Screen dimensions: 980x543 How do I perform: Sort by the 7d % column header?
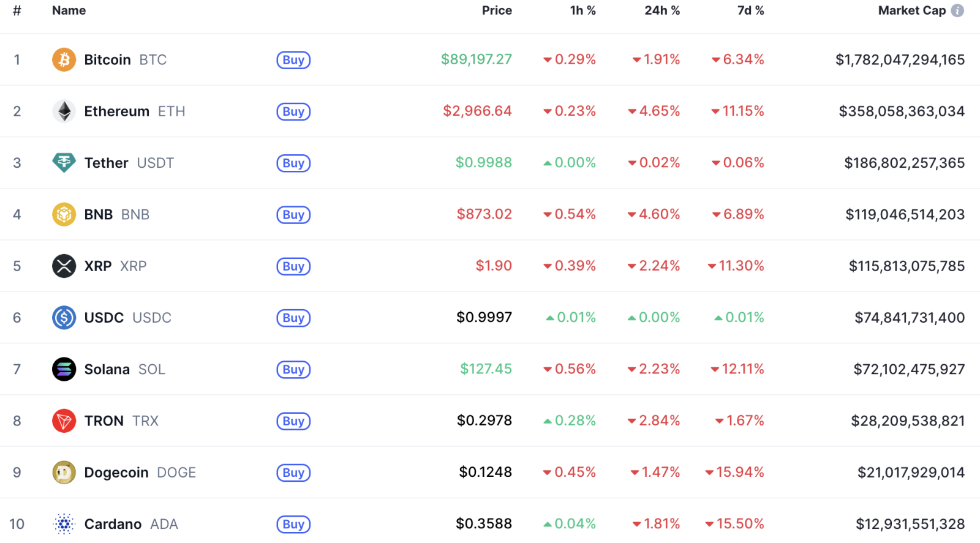tap(750, 10)
